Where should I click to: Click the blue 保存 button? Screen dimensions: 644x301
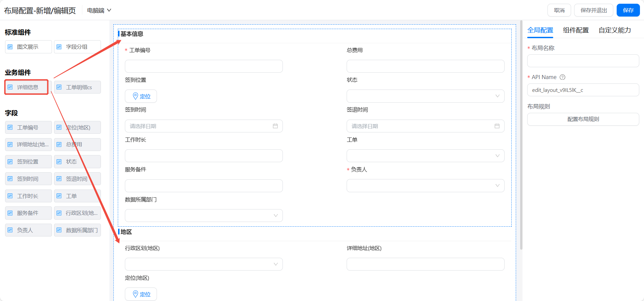[628, 10]
